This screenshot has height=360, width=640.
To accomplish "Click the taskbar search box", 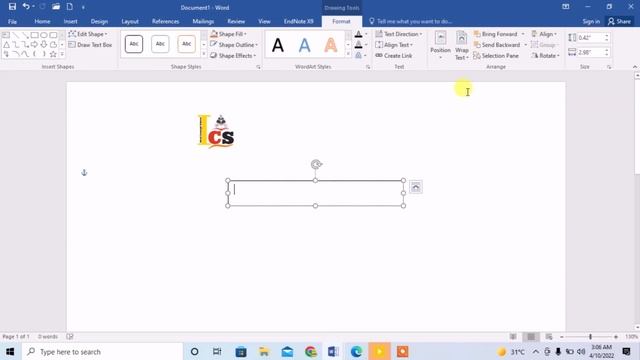I will coord(102,351).
